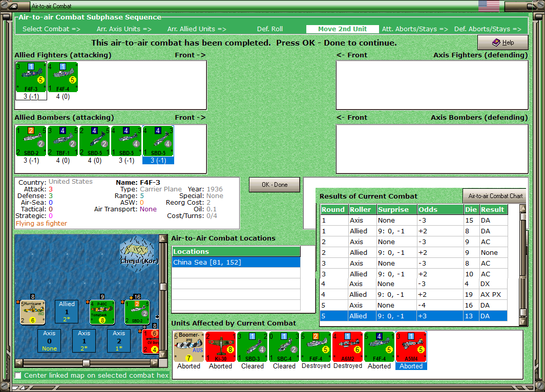Select the round 1 Axis row with die 15
This screenshot has height=392, width=545.
pyautogui.click(x=414, y=220)
